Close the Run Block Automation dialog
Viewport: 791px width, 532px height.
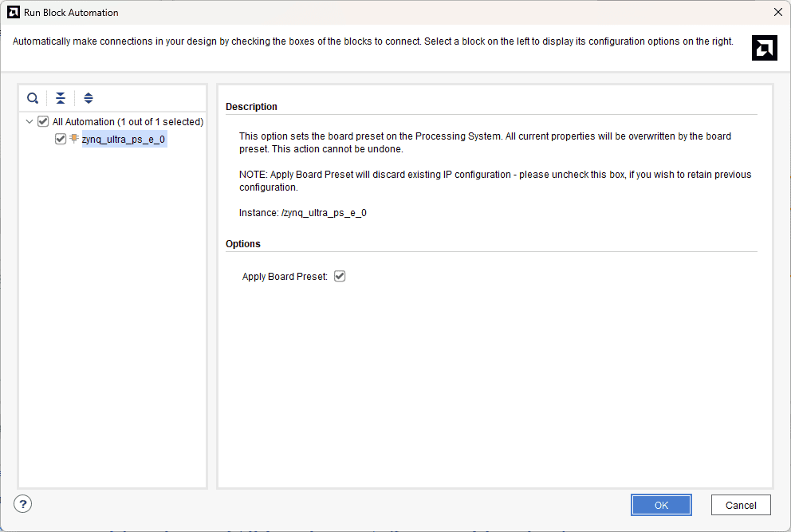click(x=777, y=12)
